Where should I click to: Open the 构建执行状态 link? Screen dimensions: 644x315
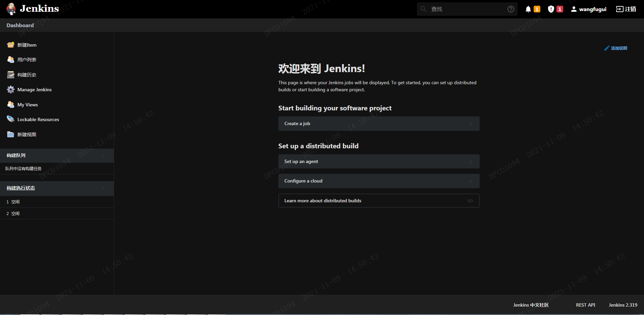pos(21,188)
